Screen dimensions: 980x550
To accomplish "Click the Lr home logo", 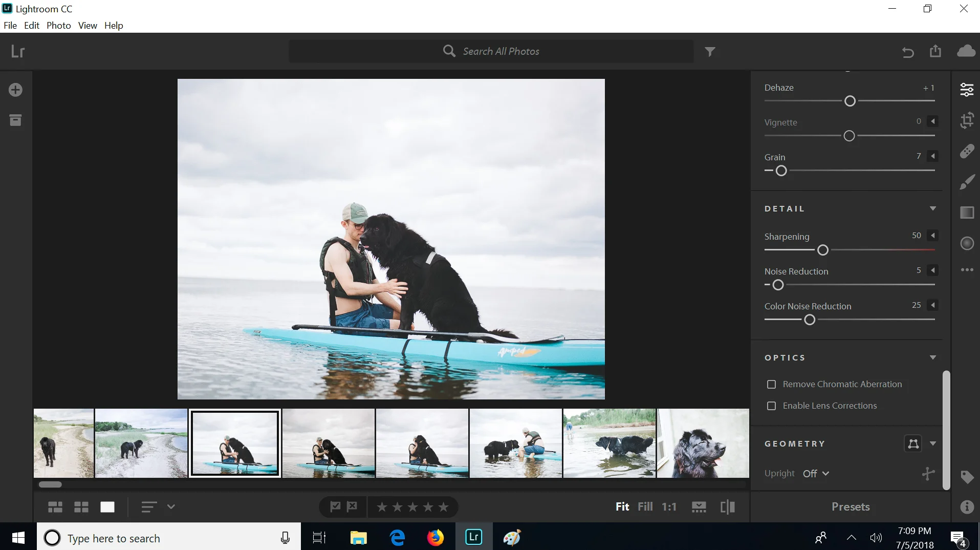I will point(18,51).
